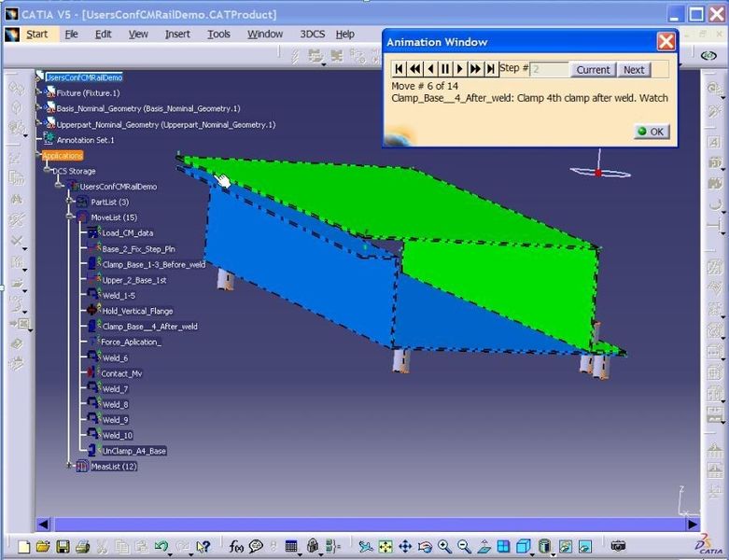This screenshot has width=729, height=560.
Task: Expand the PartList (3) node
Action: click(69, 202)
